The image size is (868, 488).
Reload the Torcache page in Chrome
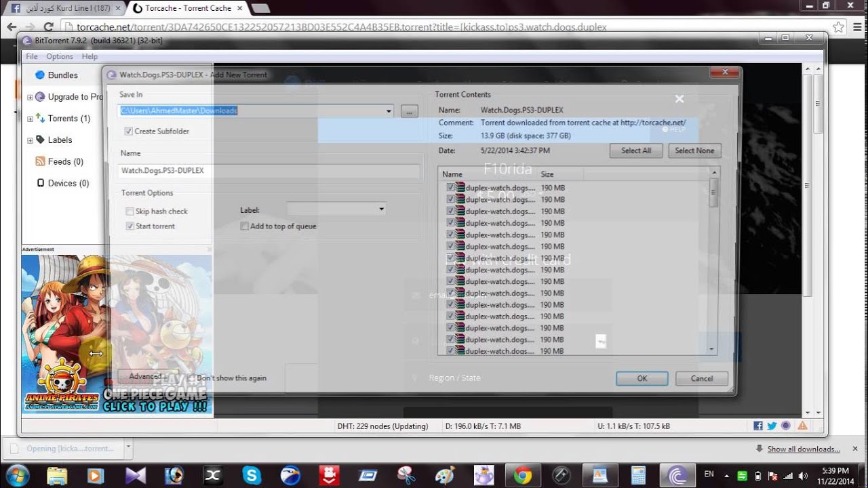click(x=48, y=27)
